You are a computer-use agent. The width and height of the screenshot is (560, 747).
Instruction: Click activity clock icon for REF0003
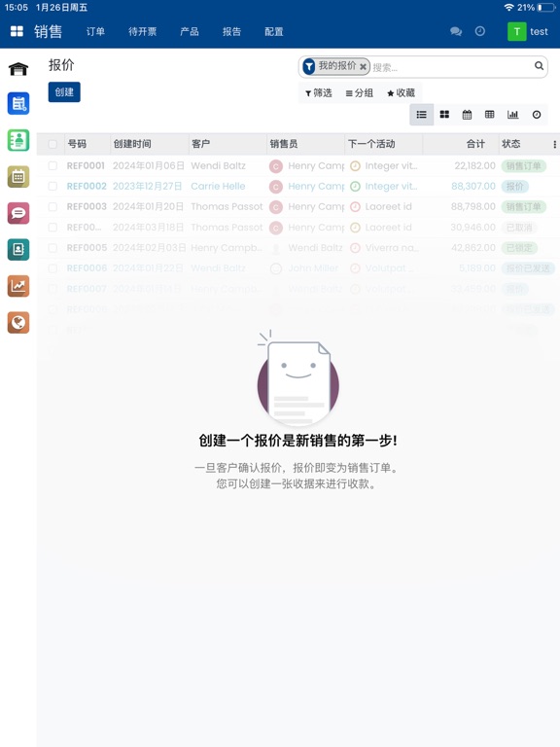pos(355,207)
